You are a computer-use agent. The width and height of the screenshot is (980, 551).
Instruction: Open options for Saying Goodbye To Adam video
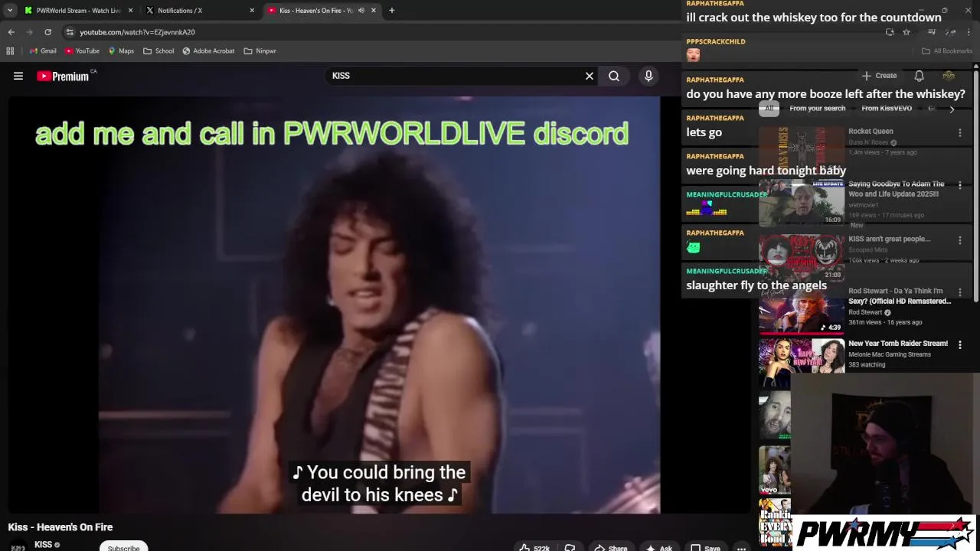pyautogui.click(x=960, y=185)
